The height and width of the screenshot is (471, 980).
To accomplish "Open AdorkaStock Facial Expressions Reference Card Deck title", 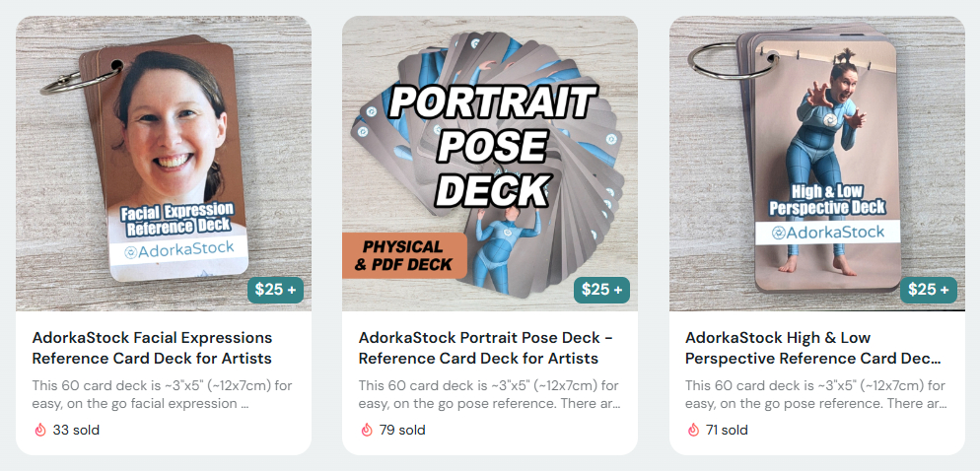I will (x=152, y=348).
